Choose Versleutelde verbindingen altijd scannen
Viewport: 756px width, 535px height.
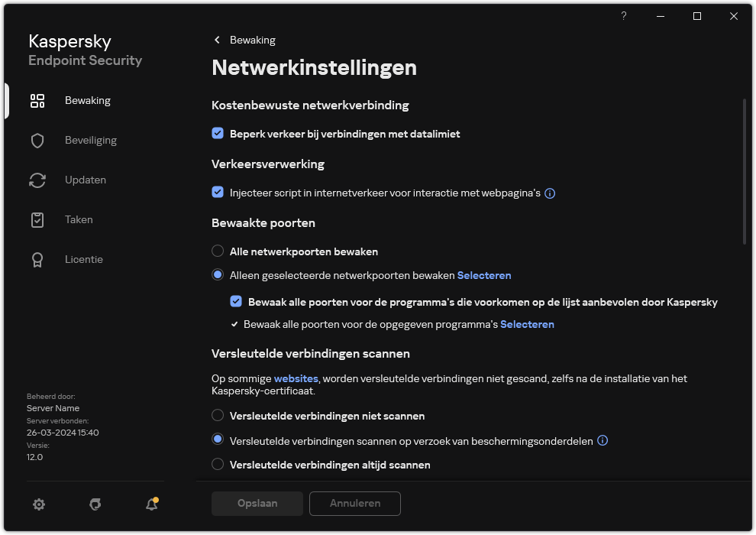218,465
